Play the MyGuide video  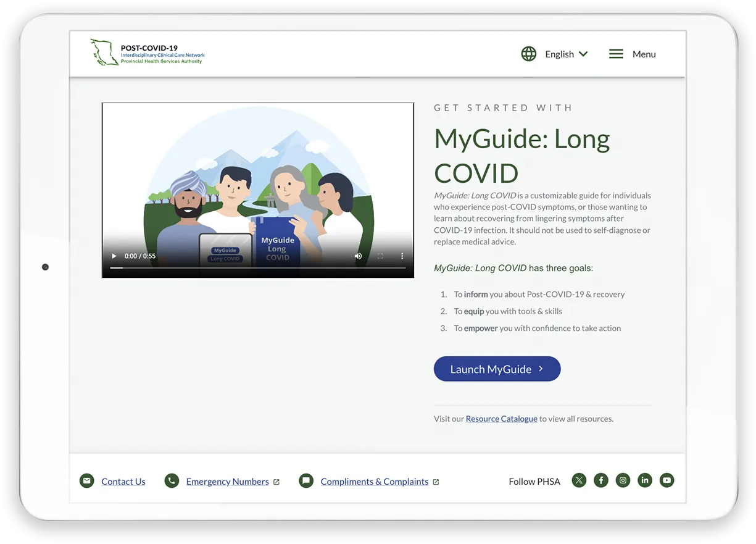(114, 256)
